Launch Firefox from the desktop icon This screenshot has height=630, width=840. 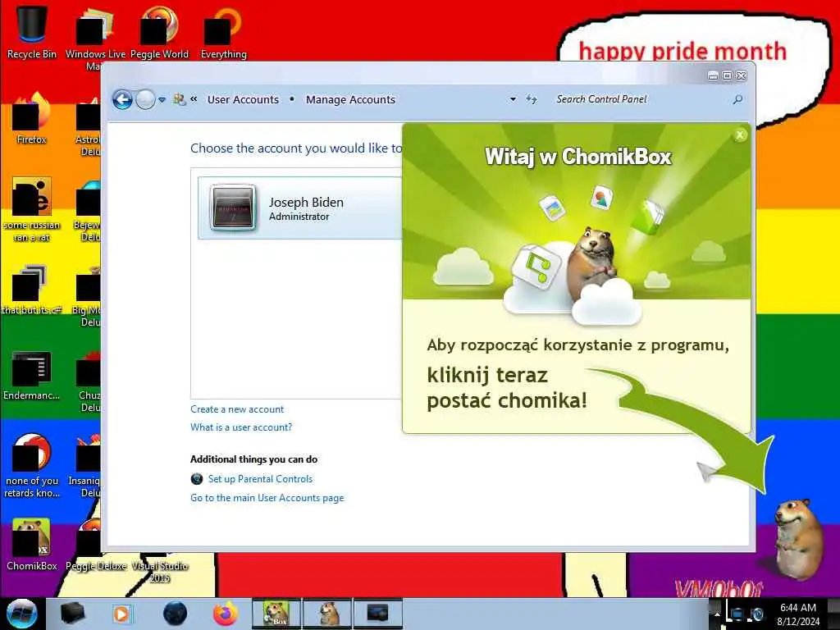coord(32,119)
